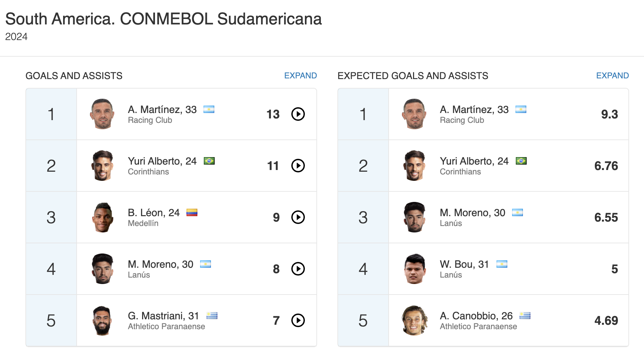The width and height of the screenshot is (644, 358).
Task: Expand the Goals and Assists table
Action: coord(300,76)
